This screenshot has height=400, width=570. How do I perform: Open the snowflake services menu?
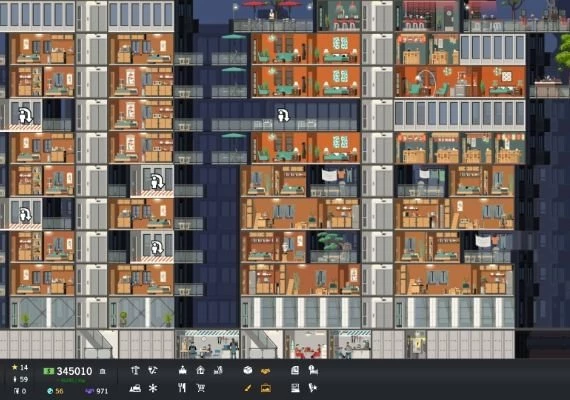click(x=153, y=388)
